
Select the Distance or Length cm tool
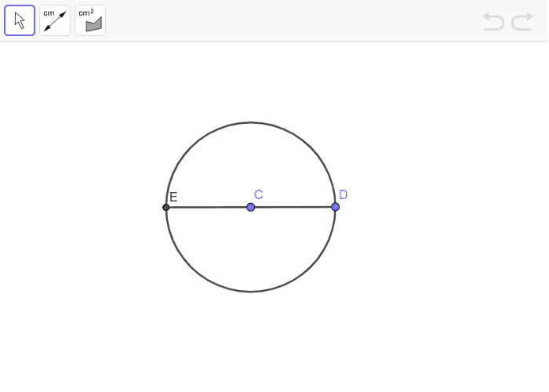coord(55,20)
